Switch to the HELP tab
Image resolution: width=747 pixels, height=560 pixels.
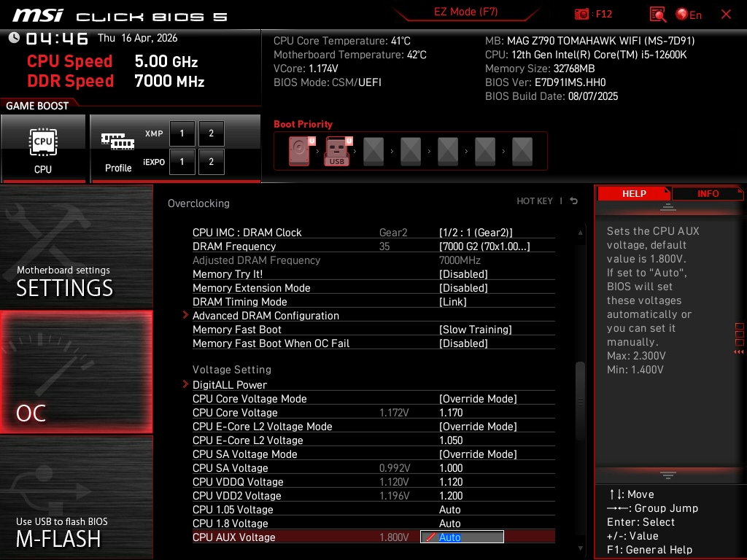(634, 194)
